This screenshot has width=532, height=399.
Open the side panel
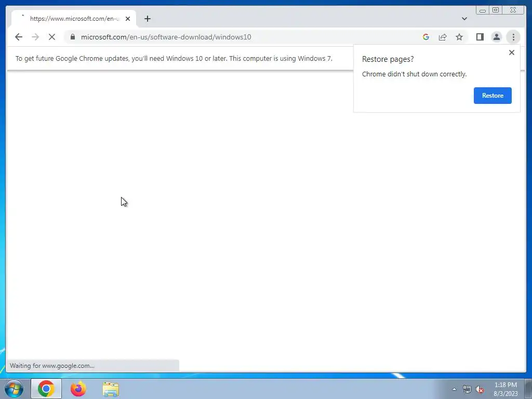pyautogui.click(x=480, y=37)
